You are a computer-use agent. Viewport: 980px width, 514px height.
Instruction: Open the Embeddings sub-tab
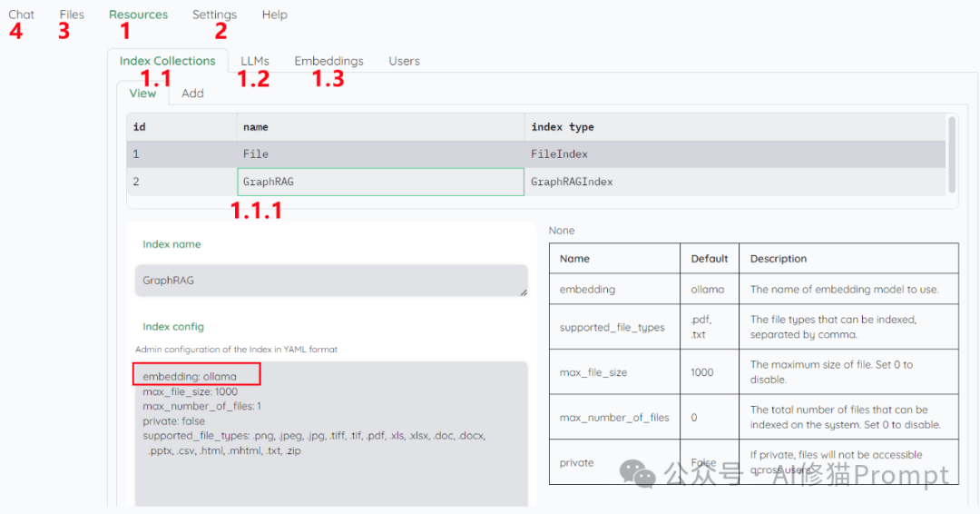point(328,61)
